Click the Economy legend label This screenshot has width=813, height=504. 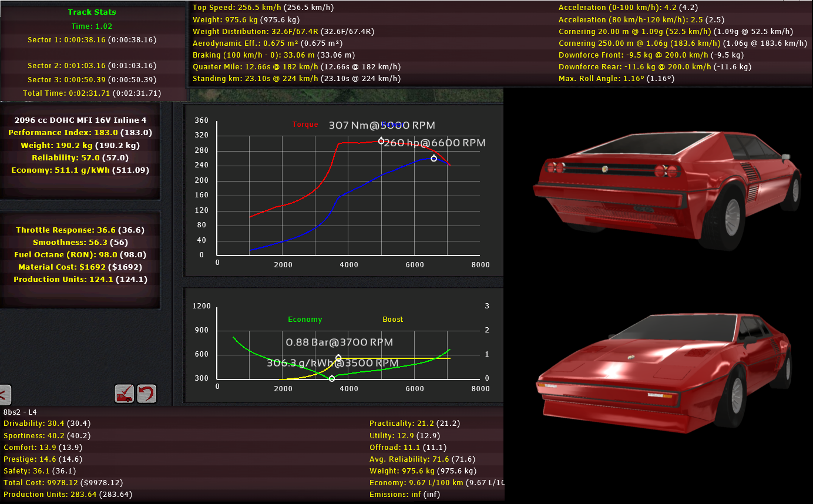[305, 320]
